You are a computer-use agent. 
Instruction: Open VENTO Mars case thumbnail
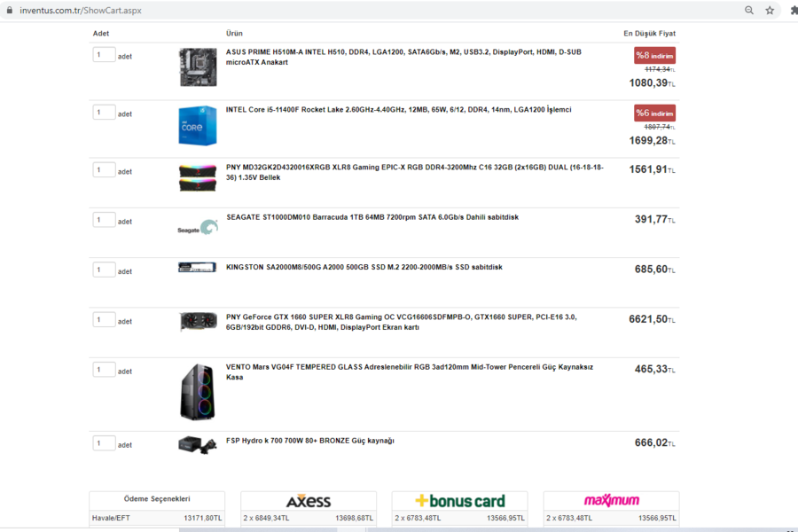tap(198, 392)
